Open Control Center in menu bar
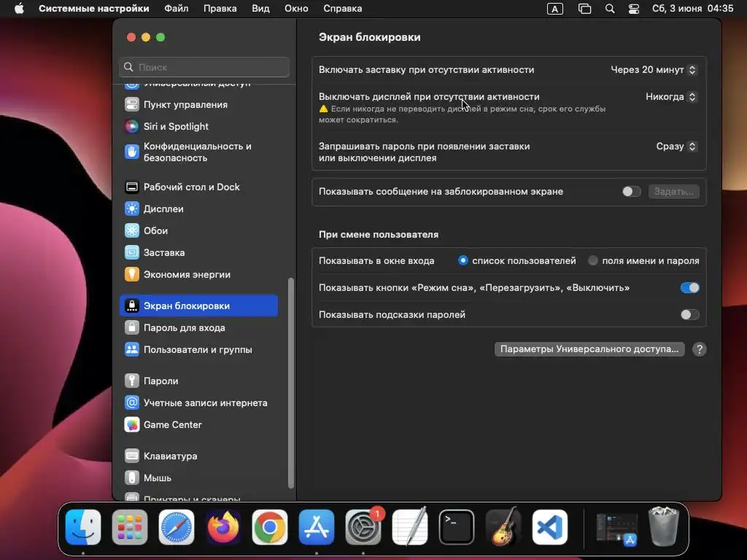This screenshot has width=747, height=560. pos(634,9)
